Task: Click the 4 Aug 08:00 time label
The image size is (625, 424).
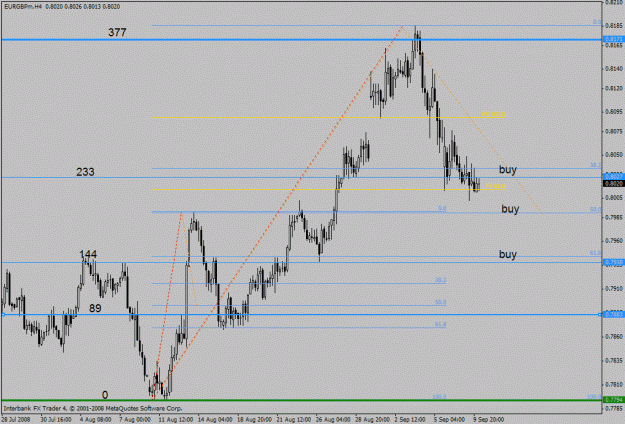Action: pos(96,419)
